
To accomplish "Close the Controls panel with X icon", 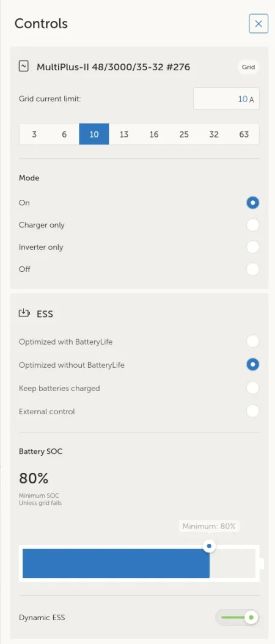I will coord(258,24).
